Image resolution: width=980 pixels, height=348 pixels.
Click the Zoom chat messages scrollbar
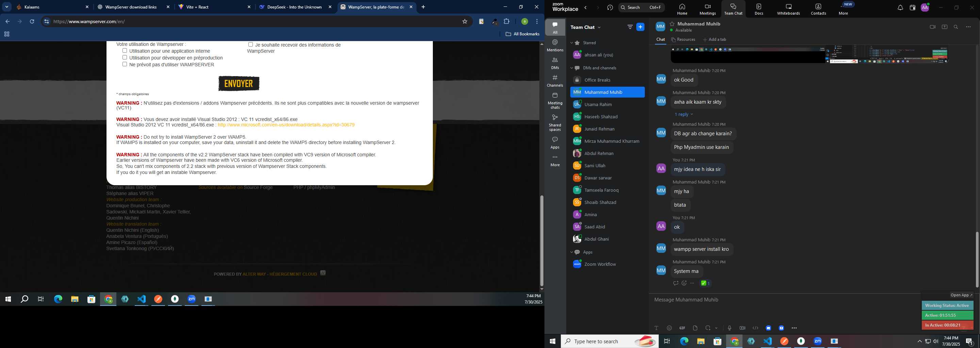point(977,260)
